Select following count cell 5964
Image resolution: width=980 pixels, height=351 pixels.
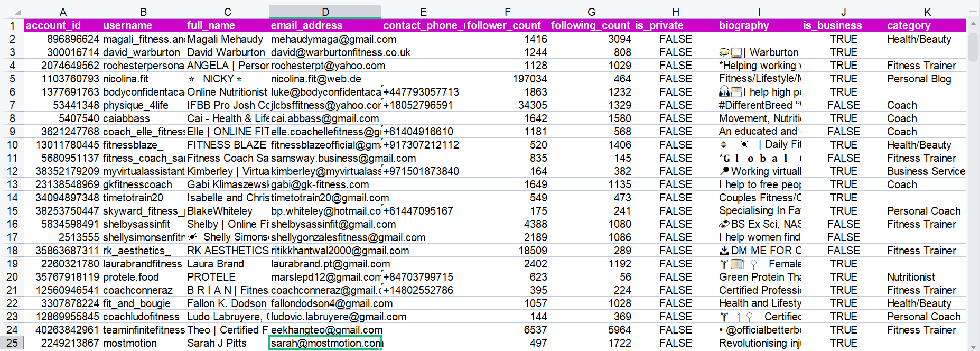click(591, 330)
